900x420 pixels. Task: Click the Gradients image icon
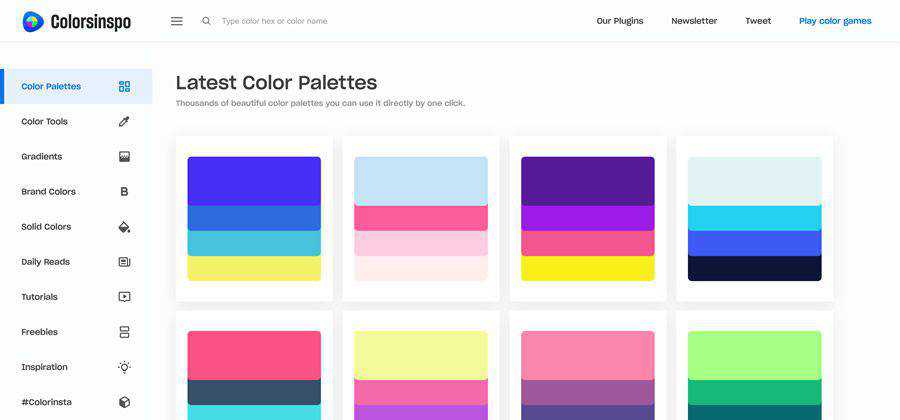pos(124,156)
